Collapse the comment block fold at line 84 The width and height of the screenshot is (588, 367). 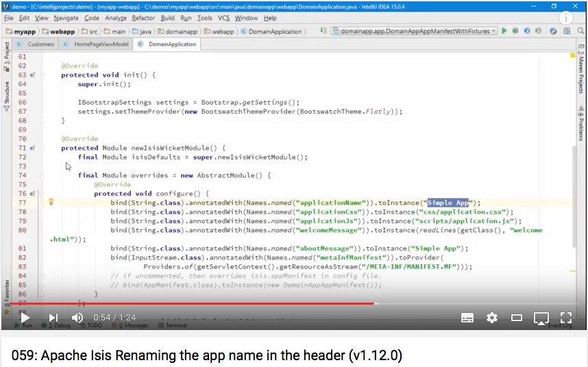tap(42, 276)
